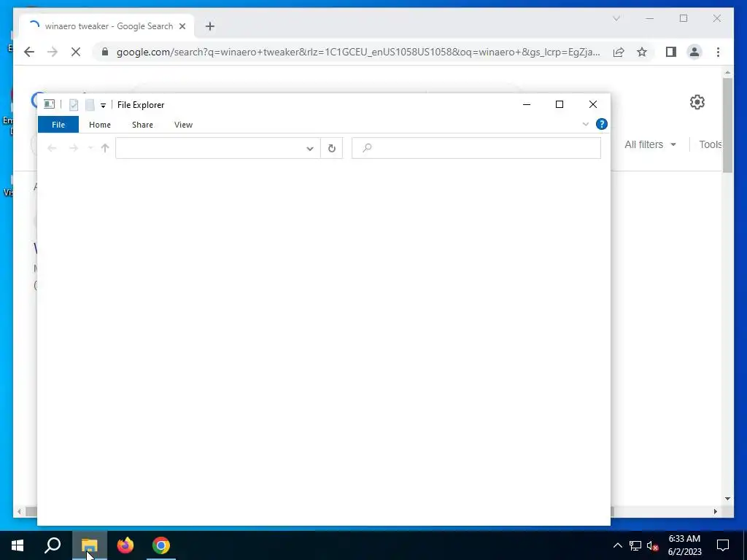Click the Chrome vertical scrollbar thumb
The width and height of the screenshot is (747, 560).
pyautogui.click(x=727, y=125)
